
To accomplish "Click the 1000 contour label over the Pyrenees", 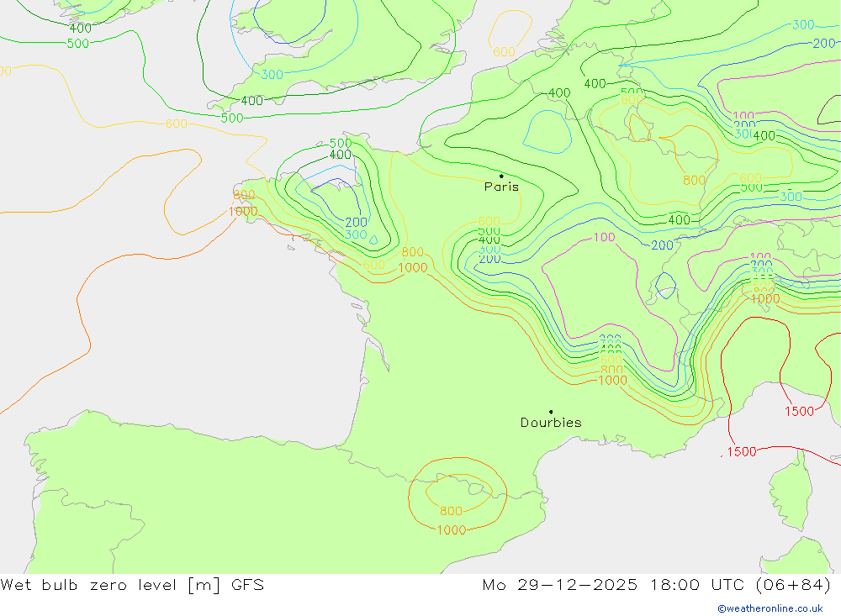I will [x=452, y=530].
